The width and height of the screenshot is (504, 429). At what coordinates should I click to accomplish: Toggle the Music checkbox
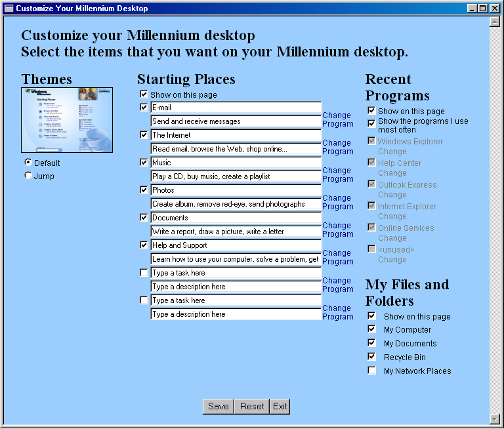tap(144, 162)
